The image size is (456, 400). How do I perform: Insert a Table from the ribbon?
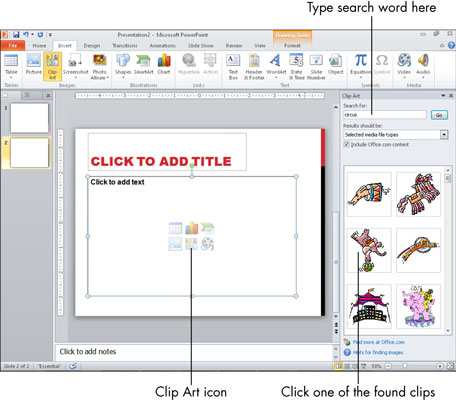coord(11,66)
